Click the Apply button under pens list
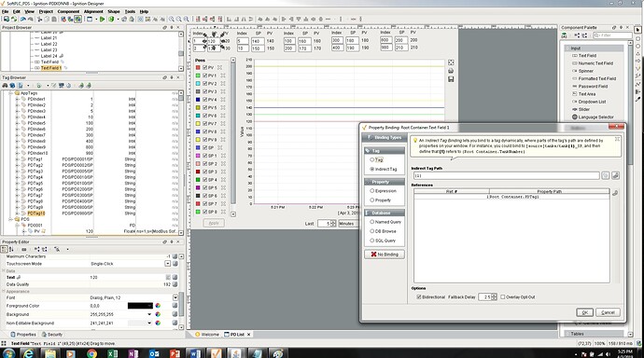644x358 pixels. coord(214,223)
